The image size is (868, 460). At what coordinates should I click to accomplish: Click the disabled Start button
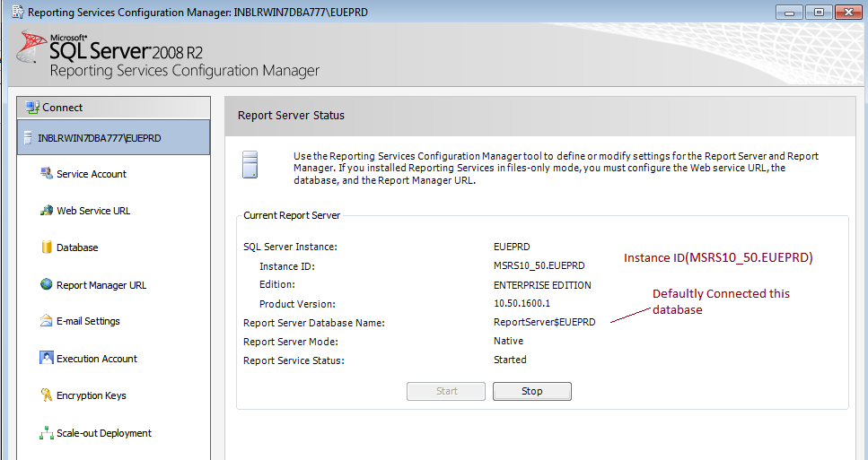click(x=446, y=391)
